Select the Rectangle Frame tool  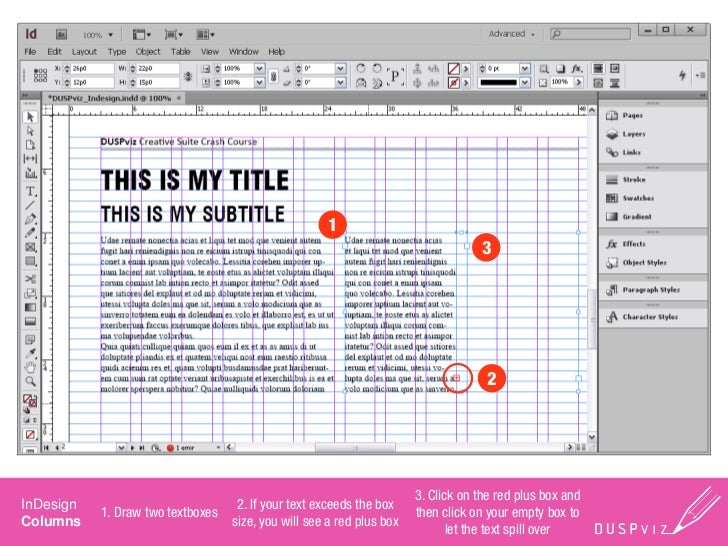pos(30,247)
